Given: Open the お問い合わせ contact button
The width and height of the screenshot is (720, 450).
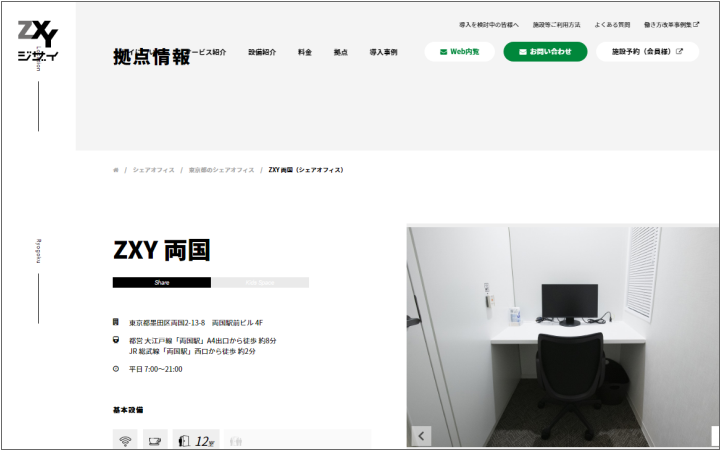Looking at the screenshot, I should 545,51.
